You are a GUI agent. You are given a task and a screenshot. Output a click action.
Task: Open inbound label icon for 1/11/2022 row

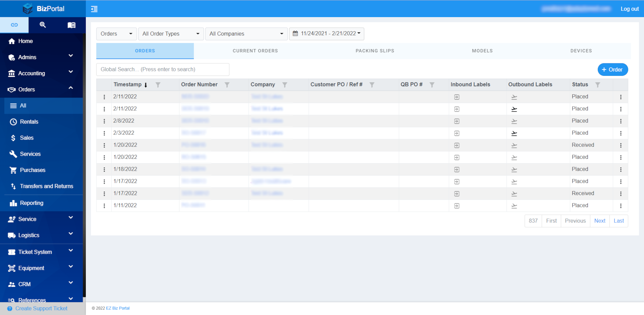pos(457,206)
